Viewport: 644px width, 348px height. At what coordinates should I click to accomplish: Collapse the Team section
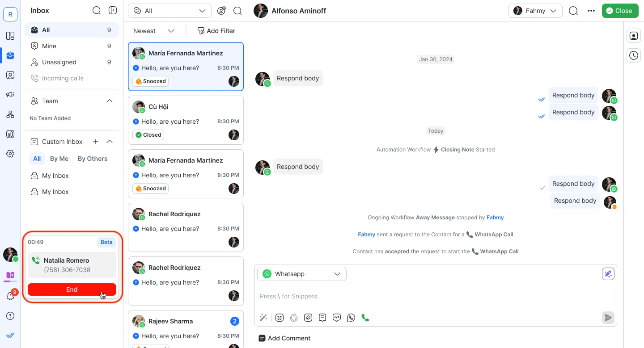click(x=110, y=101)
